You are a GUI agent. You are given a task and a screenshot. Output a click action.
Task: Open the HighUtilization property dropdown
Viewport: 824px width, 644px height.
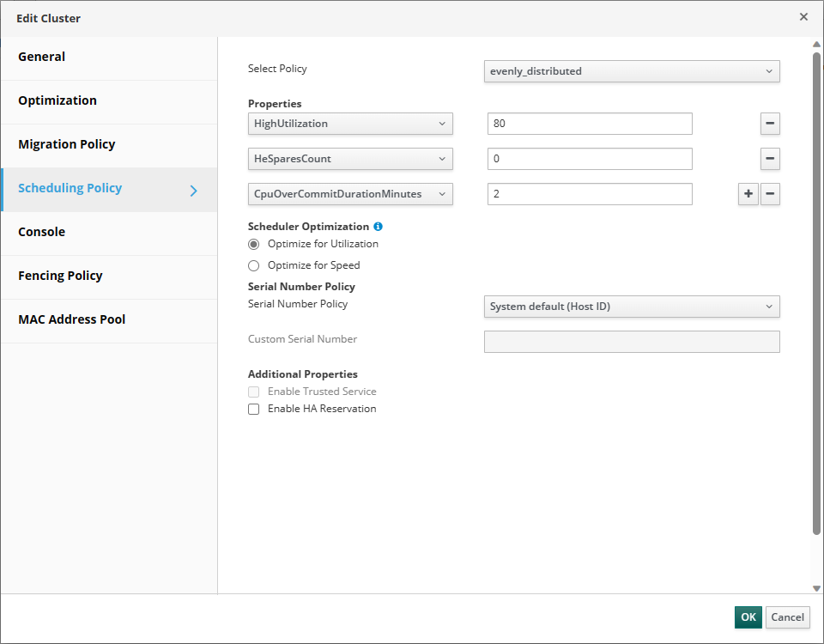pos(350,124)
